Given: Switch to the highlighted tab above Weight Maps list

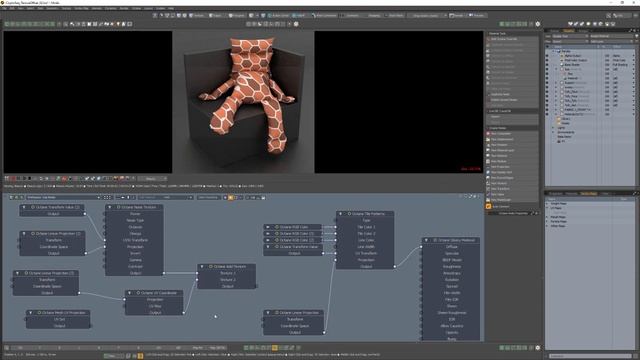Looking at the screenshot, I should coord(589,193).
